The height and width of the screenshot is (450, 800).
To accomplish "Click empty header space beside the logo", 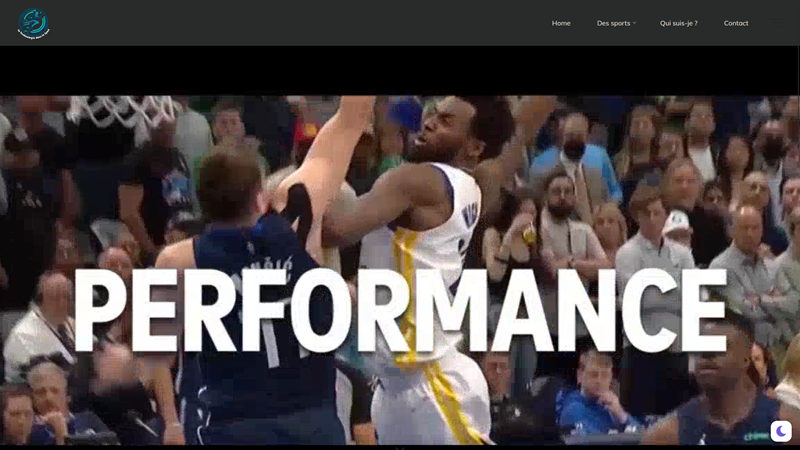I will pos(300,23).
